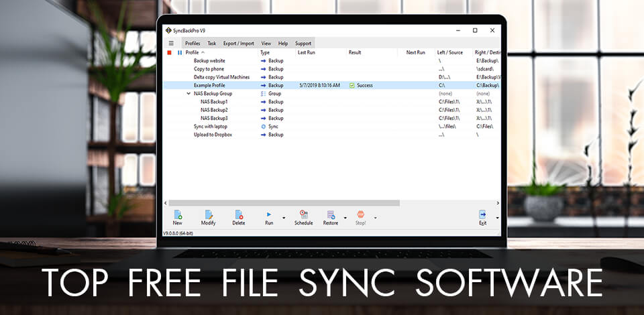Click the group type icon for NAS Backup Group
The height and width of the screenshot is (315, 644).
pos(263,94)
